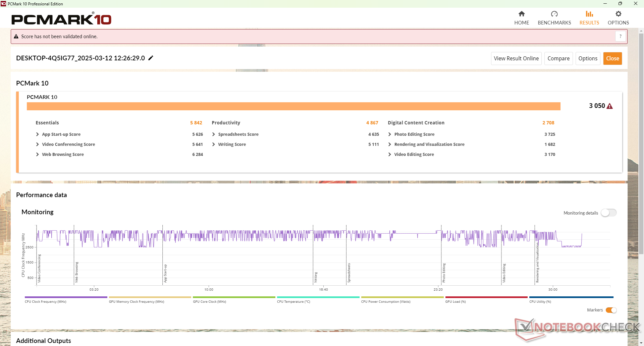644x346 pixels.
Task: Click the pencil icon to rename result
Action: (151, 58)
